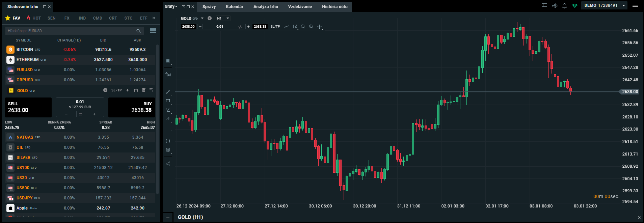Select the trend line drawing tool
644x223 pixels.
coord(168,92)
